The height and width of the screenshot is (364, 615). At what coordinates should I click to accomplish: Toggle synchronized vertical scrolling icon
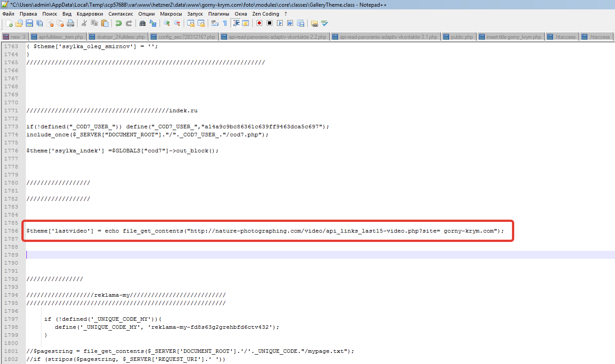pos(190,23)
